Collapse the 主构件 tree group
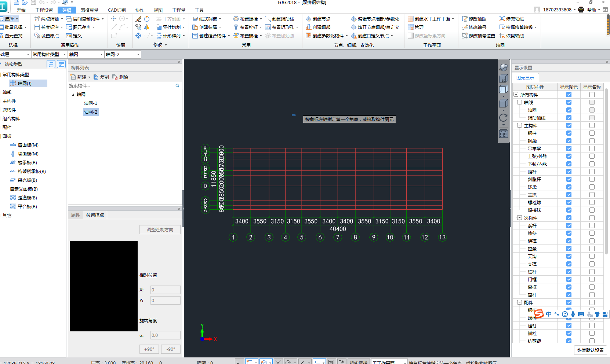 [x=519, y=125]
